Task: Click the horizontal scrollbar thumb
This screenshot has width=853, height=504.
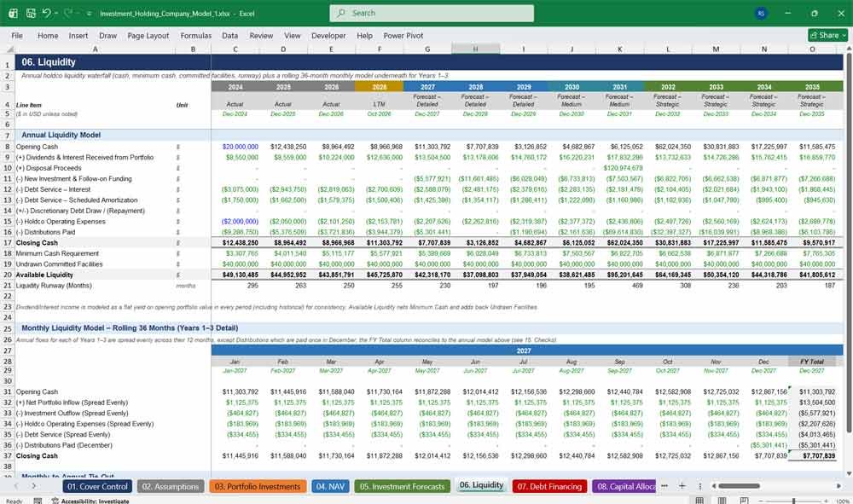Action: [739, 486]
